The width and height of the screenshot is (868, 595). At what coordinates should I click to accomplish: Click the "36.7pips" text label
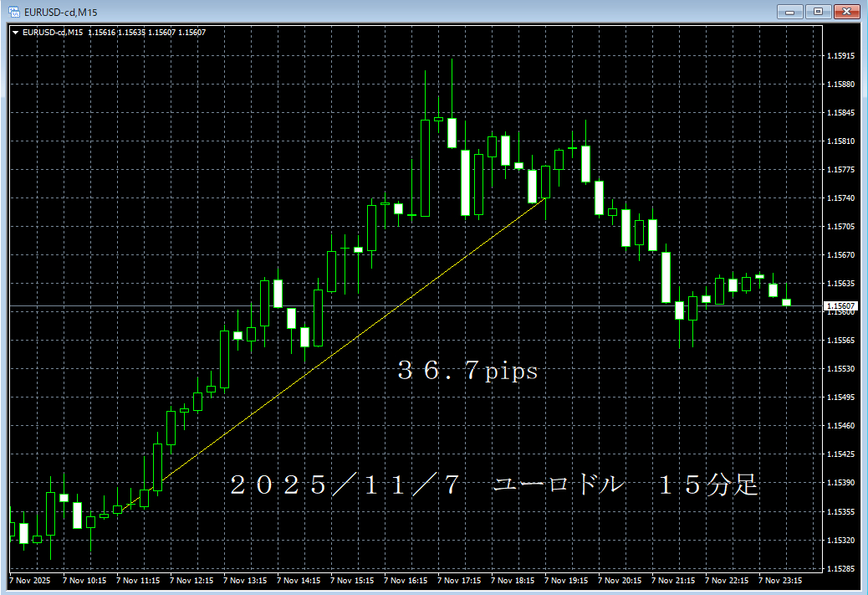[x=467, y=371]
